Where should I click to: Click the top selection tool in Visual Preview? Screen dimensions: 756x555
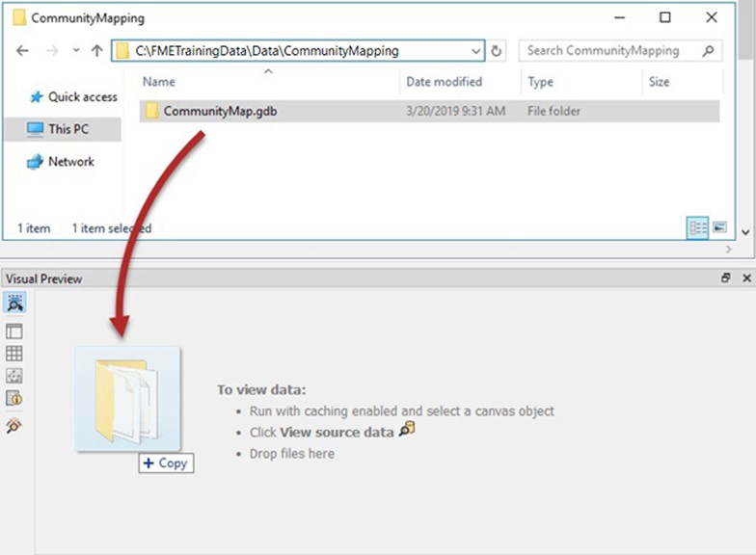14,304
